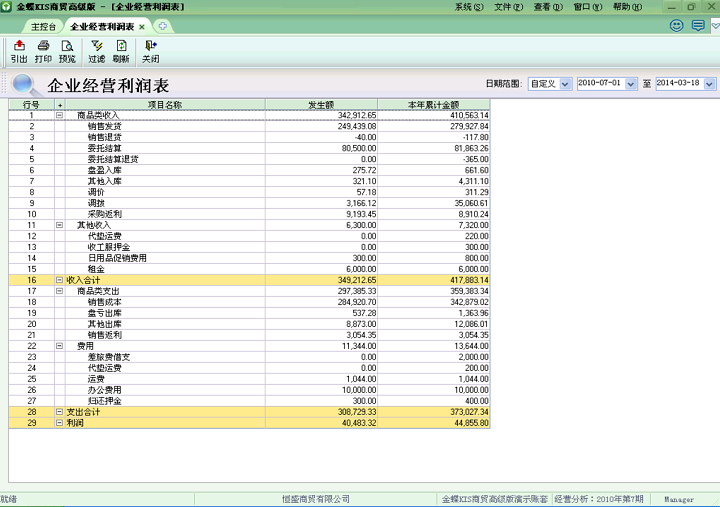Collapse the 商品类收入 row group

[x=60, y=115]
